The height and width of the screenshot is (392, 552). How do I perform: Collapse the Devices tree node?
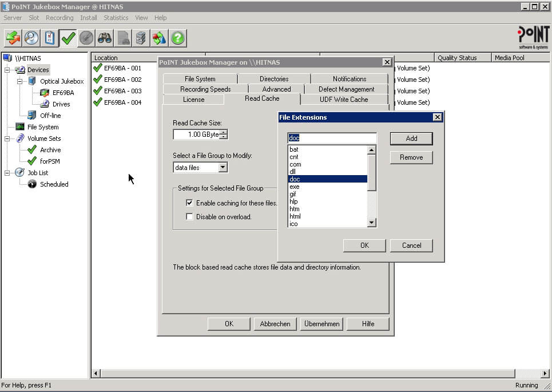[x=7, y=70]
